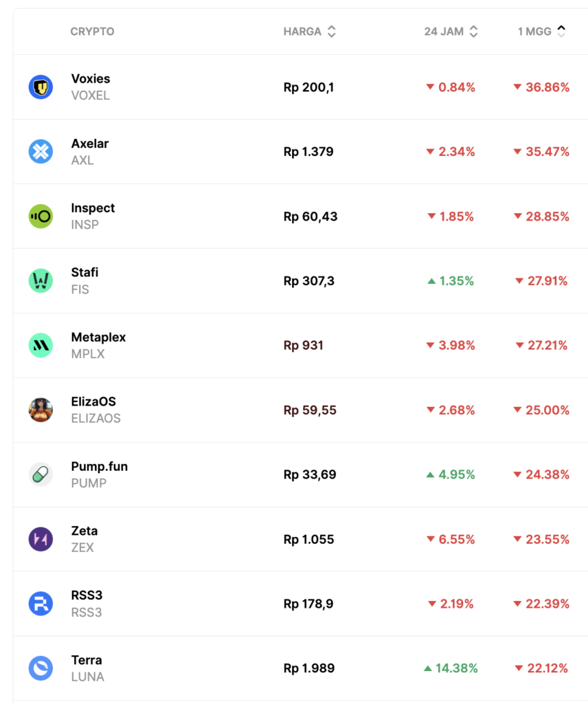Click the RSS3 blue logo icon

41,604
